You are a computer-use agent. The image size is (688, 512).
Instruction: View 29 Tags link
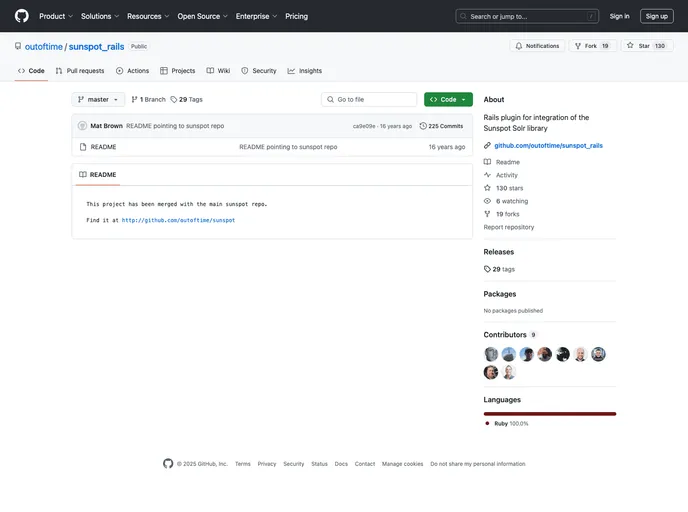coord(186,100)
